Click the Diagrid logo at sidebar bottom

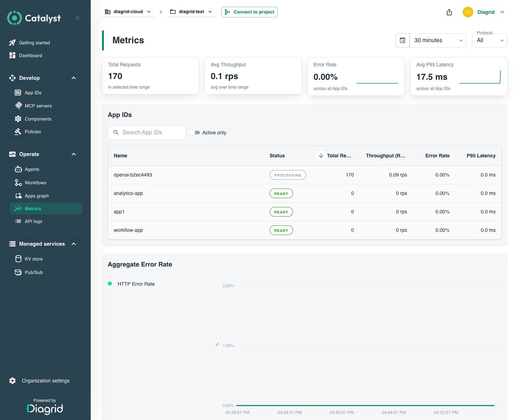pyautogui.click(x=45, y=409)
